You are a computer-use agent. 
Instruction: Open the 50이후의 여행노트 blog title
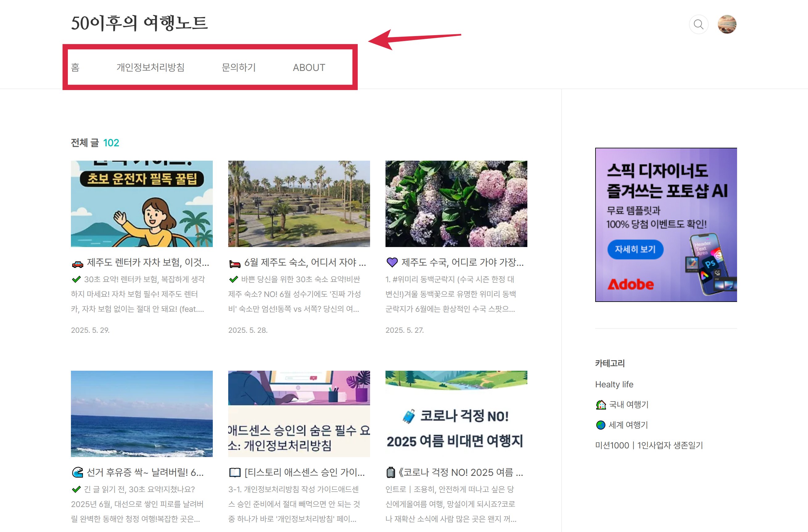[139, 23]
